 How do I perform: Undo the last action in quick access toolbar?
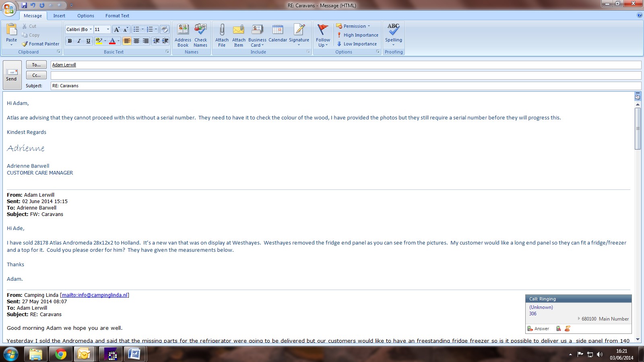[x=33, y=5]
